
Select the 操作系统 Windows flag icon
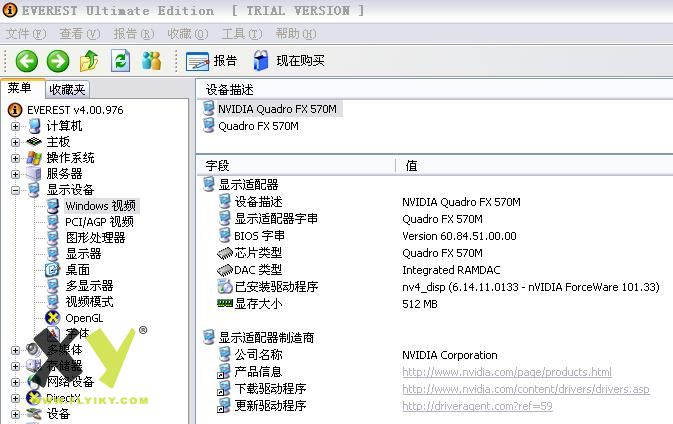click(x=34, y=158)
